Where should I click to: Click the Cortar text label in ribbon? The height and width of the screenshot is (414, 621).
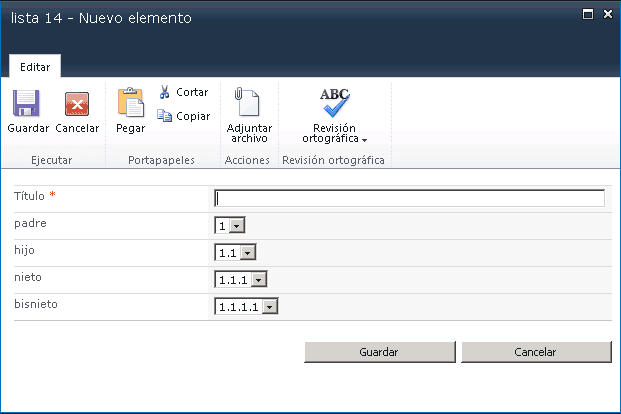(192, 92)
